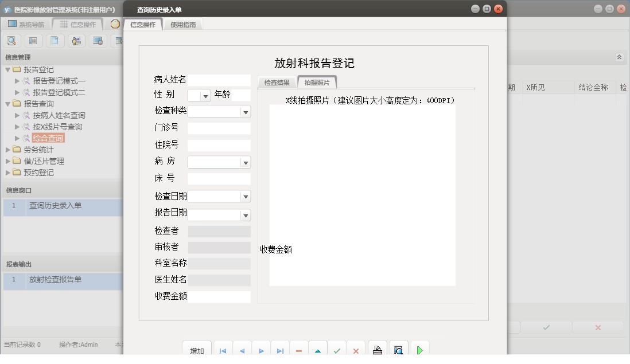Click the 增加 button

point(197,350)
